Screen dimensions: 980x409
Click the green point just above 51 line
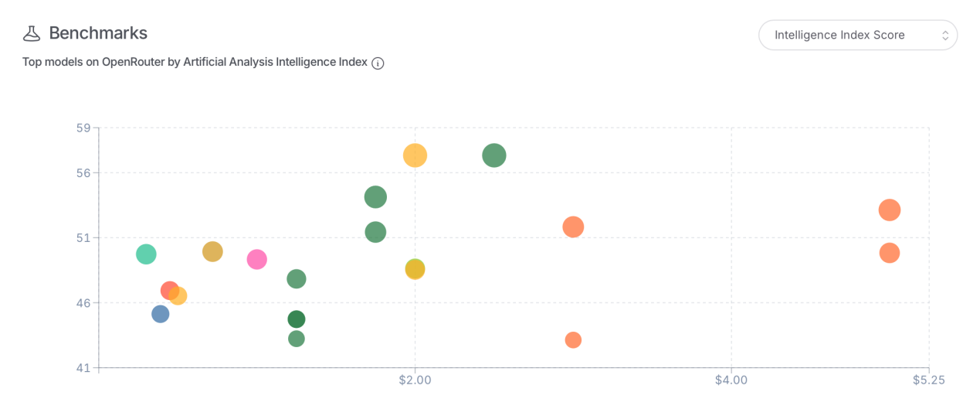[375, 232]
